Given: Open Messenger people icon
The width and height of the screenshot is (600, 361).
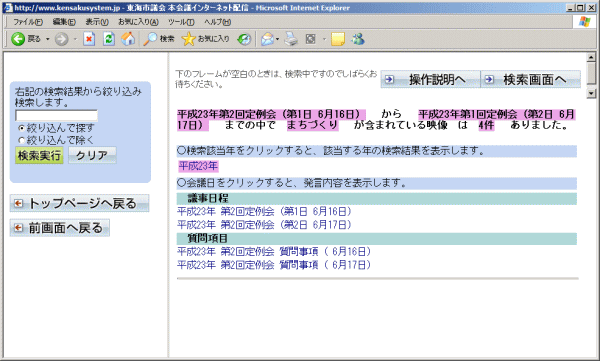Looking at the screenshot, I should (x=358, y=39).
